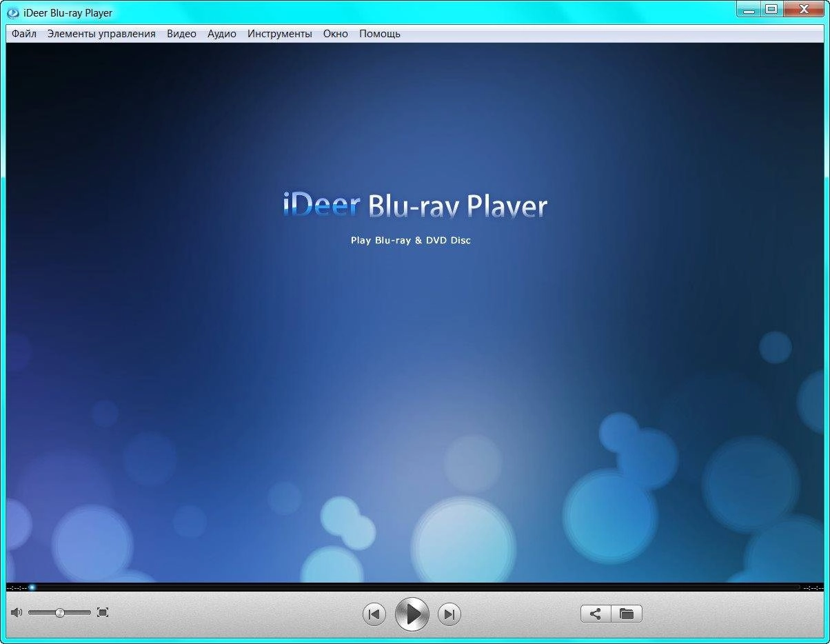Open the Помощь menu

click(x=380, y=34)
